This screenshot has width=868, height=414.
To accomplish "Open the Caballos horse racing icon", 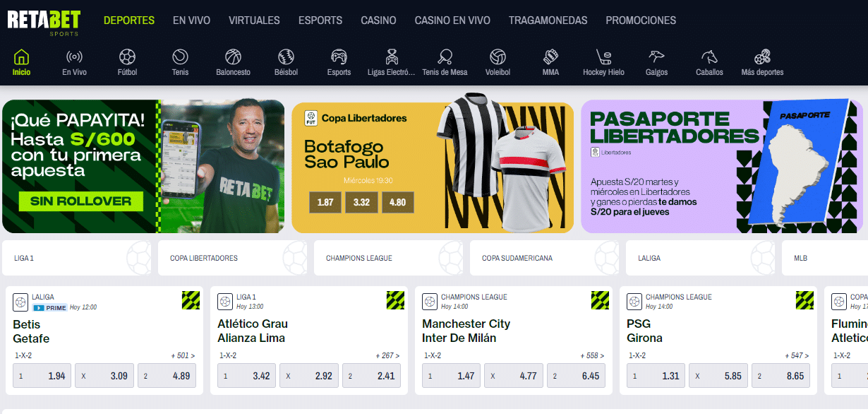I will pyautogui.click(x=709, y=57).
